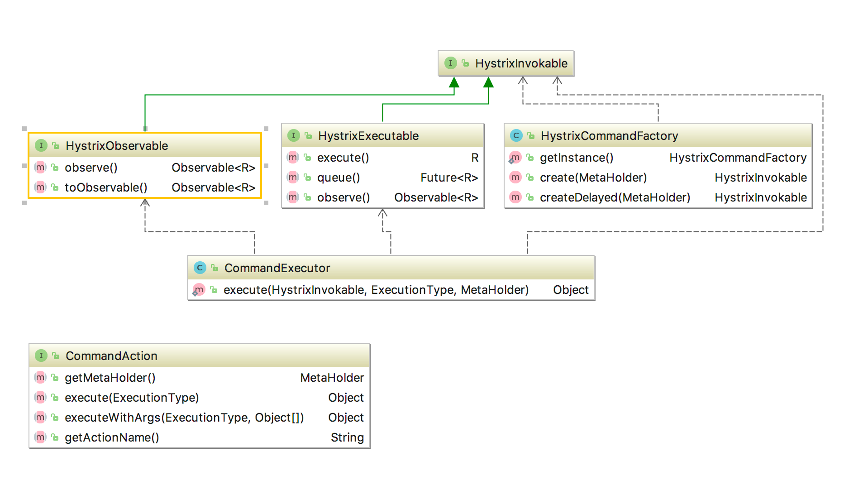
Task: Click static method icon of getInstance()
Action: coord(515,158)
